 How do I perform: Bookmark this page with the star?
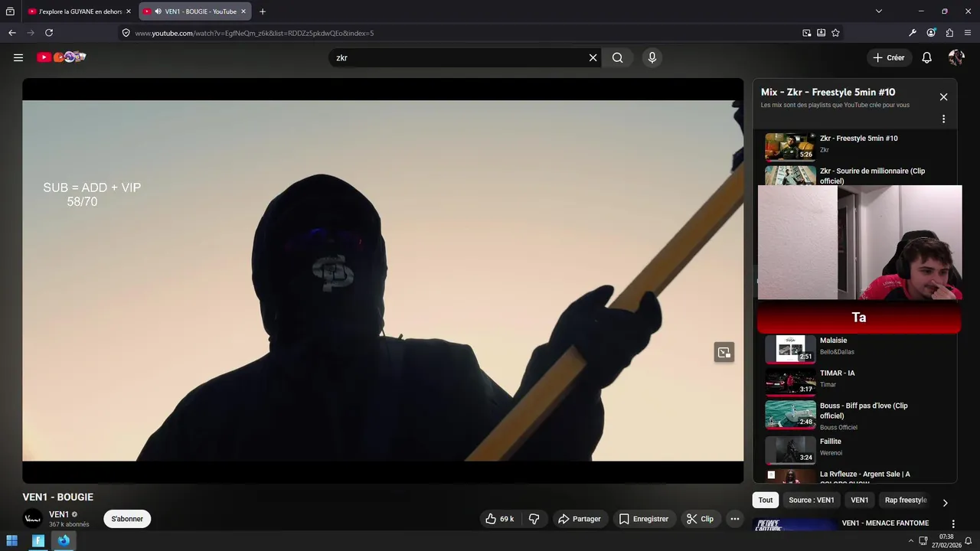coord(835,33)
